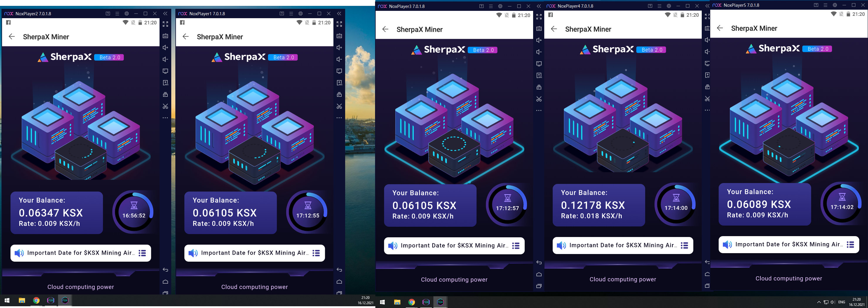The width and height of the screenshot is (868, 308).
Task: Tap Cloud computing power in NoxPlayer4
Action: (623, 279)
